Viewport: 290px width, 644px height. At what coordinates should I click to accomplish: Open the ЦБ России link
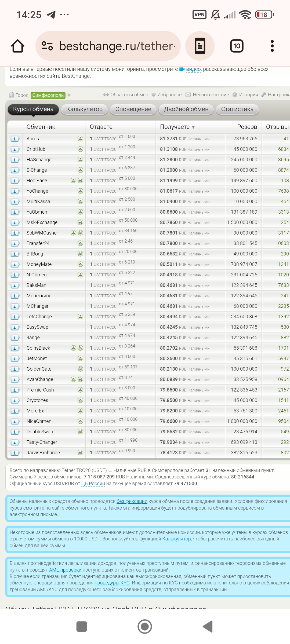(93, 484)
